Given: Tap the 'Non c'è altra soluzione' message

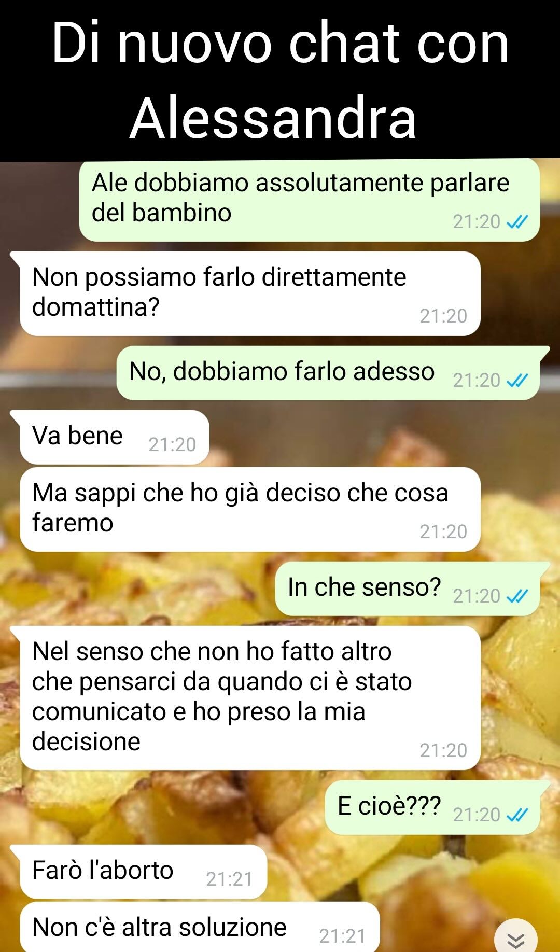Looking at the screenshot, I should pyautogui.click(x=200, y=927).
